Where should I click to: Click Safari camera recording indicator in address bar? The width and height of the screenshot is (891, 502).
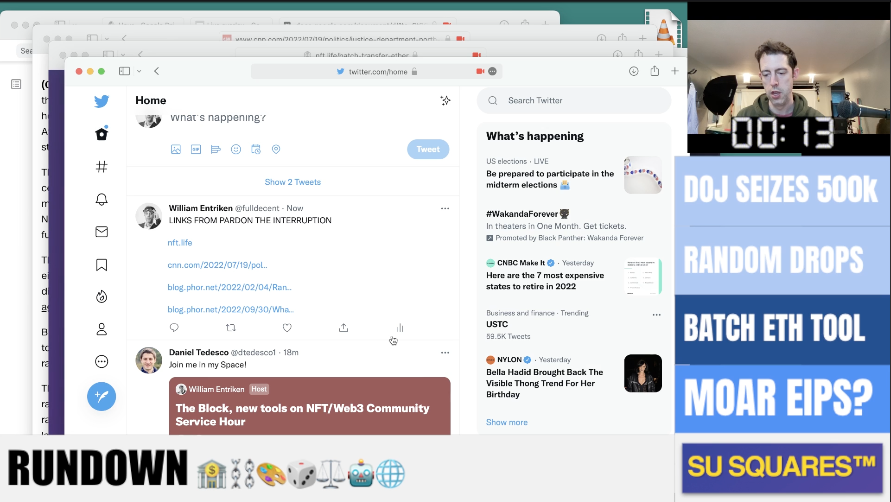pos(480,71)
